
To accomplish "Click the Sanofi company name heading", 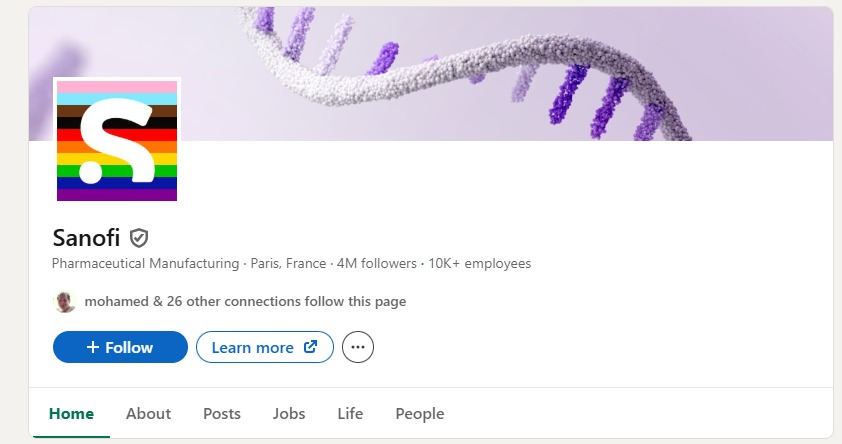I will (x=86, y=238).
